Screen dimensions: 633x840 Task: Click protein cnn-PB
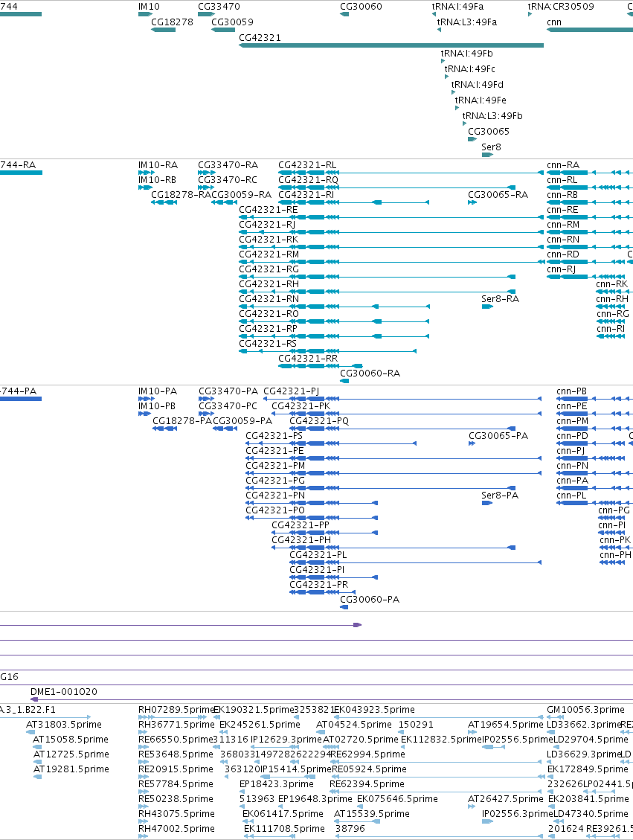572,391
